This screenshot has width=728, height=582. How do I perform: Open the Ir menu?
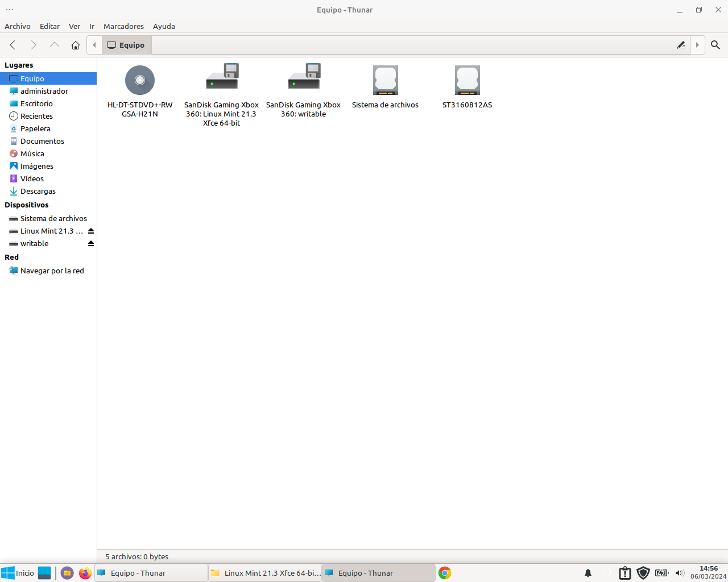tap(92, 26)
